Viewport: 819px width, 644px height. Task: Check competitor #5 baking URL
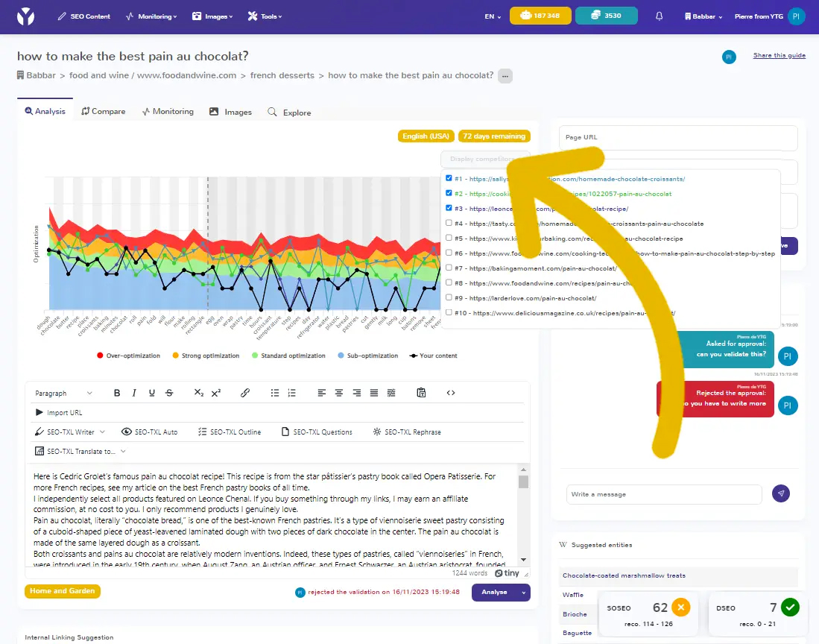point(449,238)
